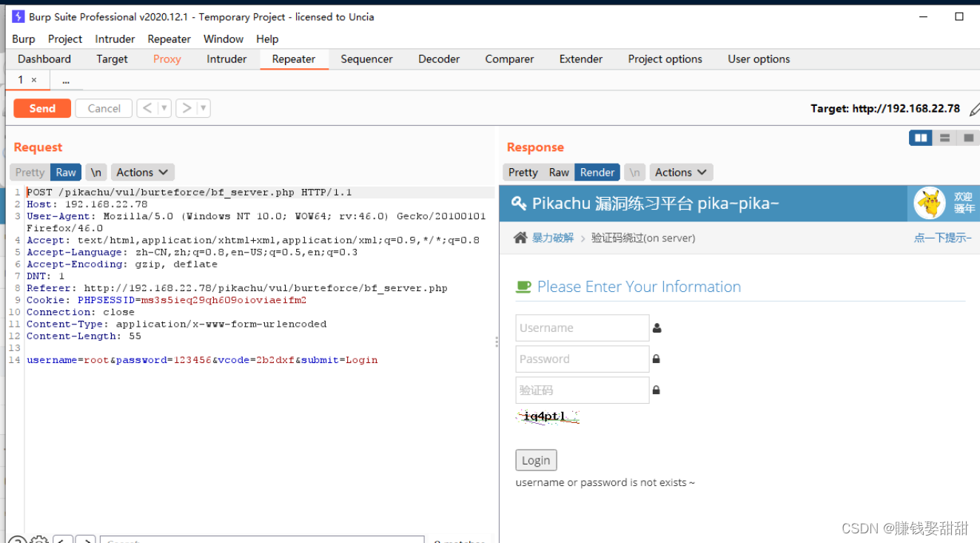This screenshot has height=543, width=980.
Task: Click the Username input field
Action: click(x=582, y=328)
